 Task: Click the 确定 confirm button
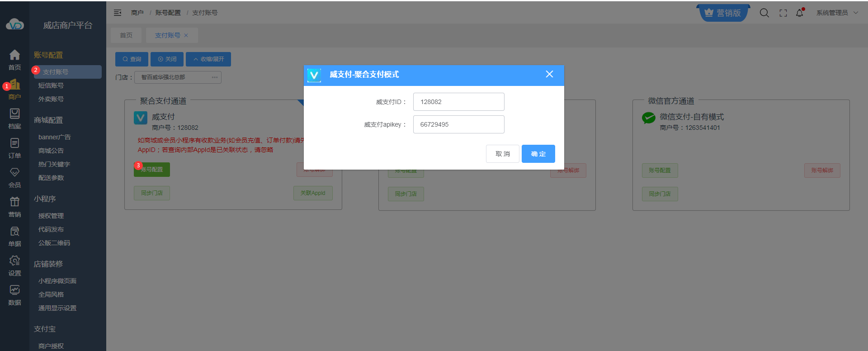pyautogui.click(x=538, y=154)
